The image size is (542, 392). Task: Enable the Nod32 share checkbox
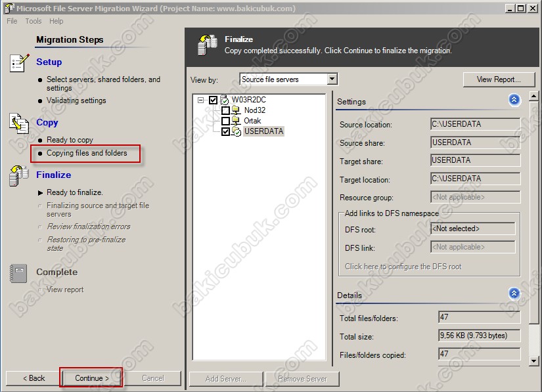click(x=225, y=110)
